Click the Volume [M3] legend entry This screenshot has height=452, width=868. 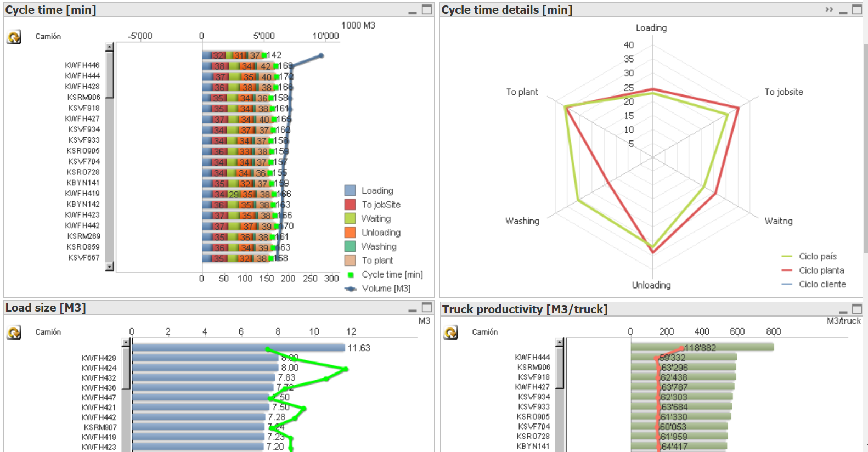pyautogui.click(x=378, y=289)
